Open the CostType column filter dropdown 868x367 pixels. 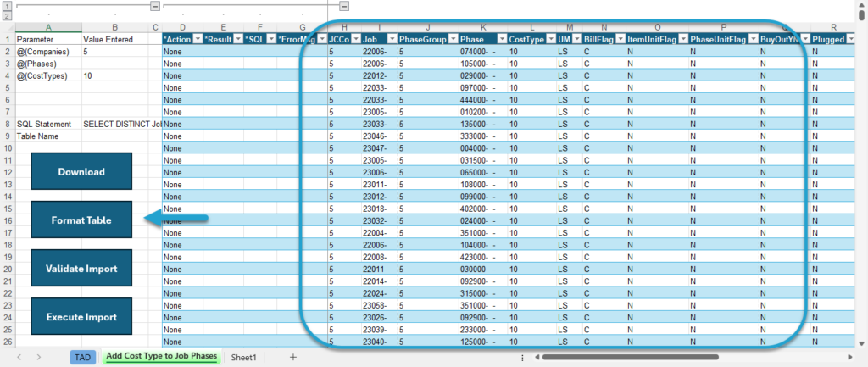pyautogui.click(x=549, y=39)
